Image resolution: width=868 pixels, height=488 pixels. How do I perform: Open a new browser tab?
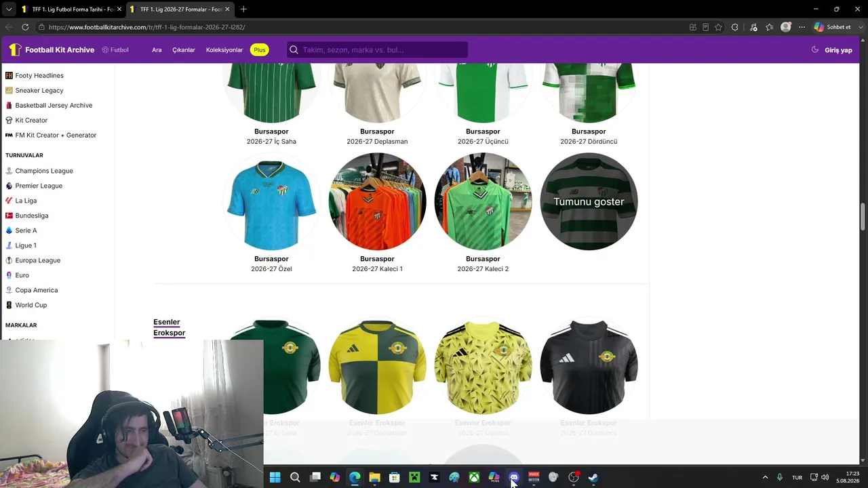tap(243, 9)
